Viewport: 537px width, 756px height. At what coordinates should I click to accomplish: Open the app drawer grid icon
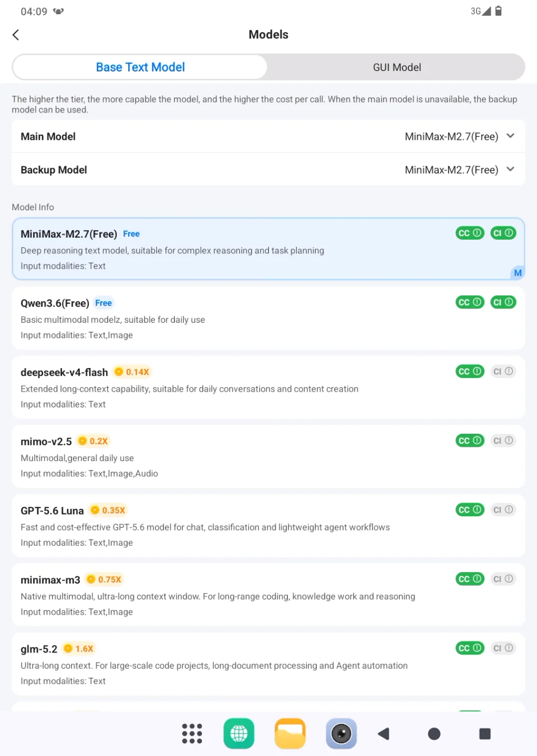192,733
